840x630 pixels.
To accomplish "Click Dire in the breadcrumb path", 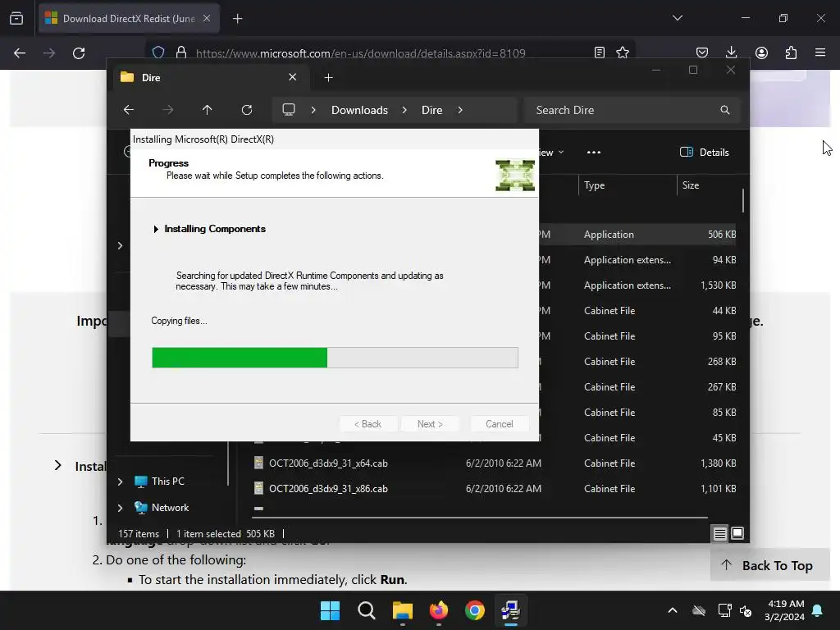I will [x=431, y=110].
